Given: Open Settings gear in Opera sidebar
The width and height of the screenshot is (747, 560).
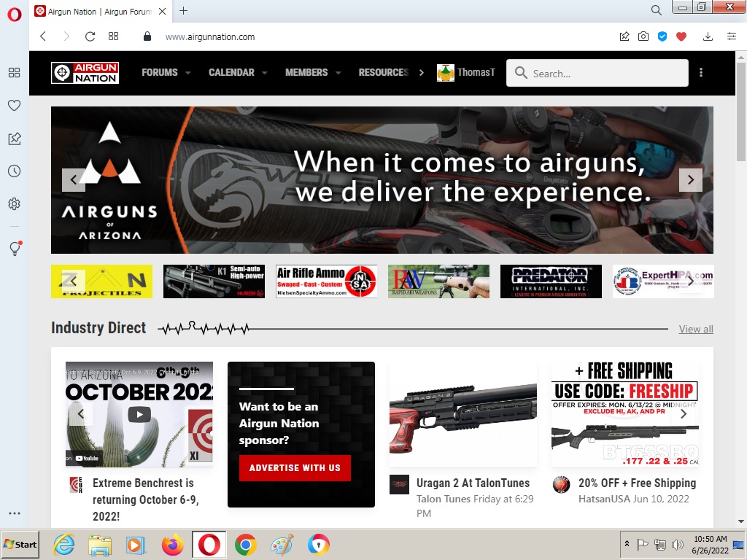Looking at the screenshot, I should [15, 204].
